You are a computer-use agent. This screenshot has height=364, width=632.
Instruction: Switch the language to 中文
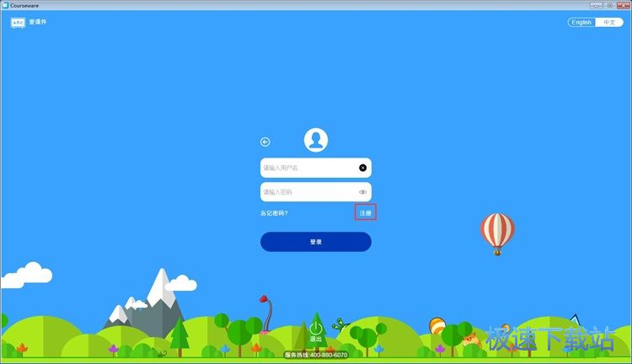coord(609,22)
